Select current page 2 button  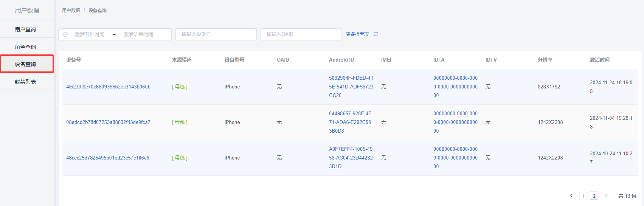tap(594, 196)
